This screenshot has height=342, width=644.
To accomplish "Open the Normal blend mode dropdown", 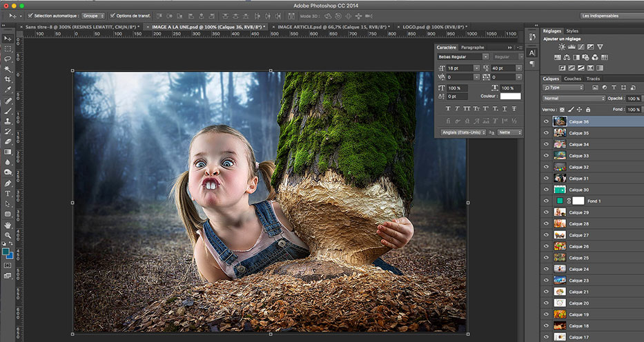I will click(x=574, y=99).
